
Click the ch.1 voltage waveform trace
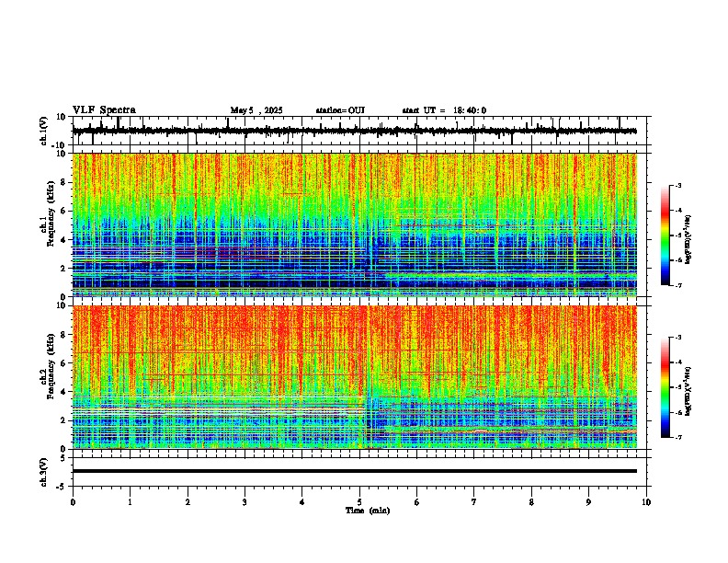tap(354, 131)
